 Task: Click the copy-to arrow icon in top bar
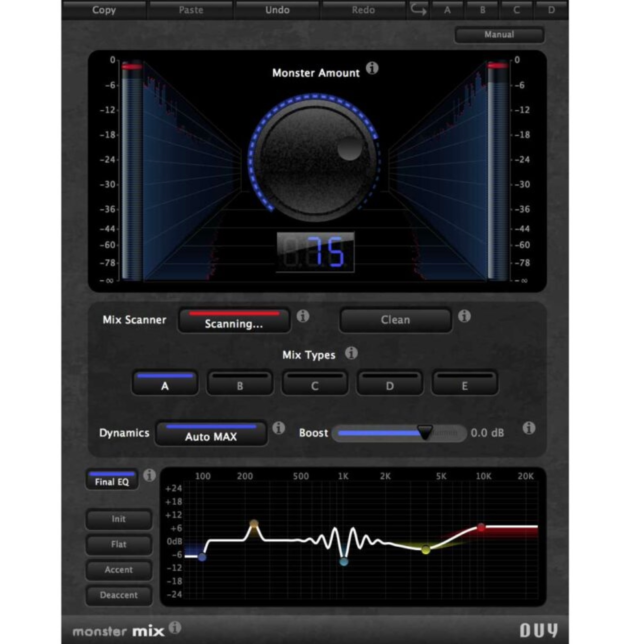(418, 10)
